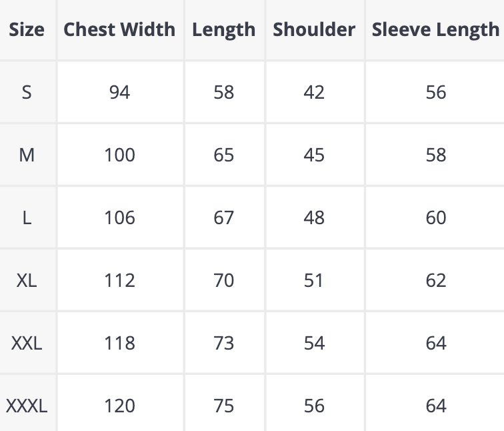Click the Sleeve Length column header
The image size is (504, 431).
(435, 29)
